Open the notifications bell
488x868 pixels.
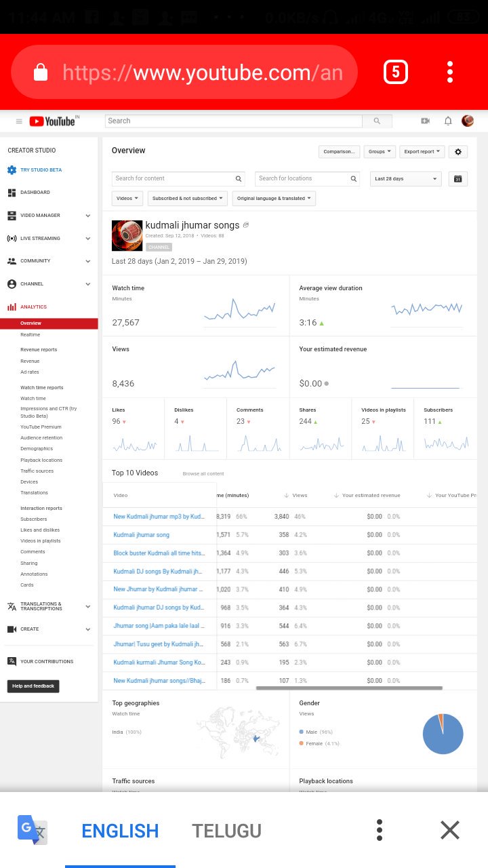[448, 121]
